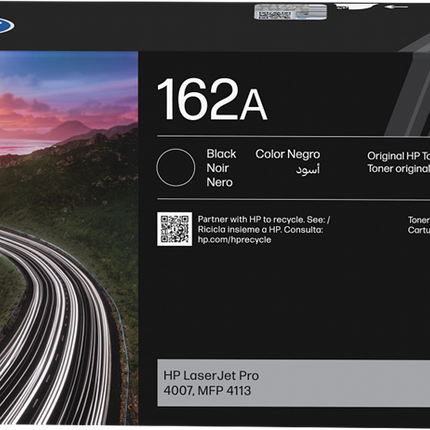Image resolution: width=430 pixels, height=430 pixels.
Task: Click the "162A" model number
Action: tap(212, 99)
